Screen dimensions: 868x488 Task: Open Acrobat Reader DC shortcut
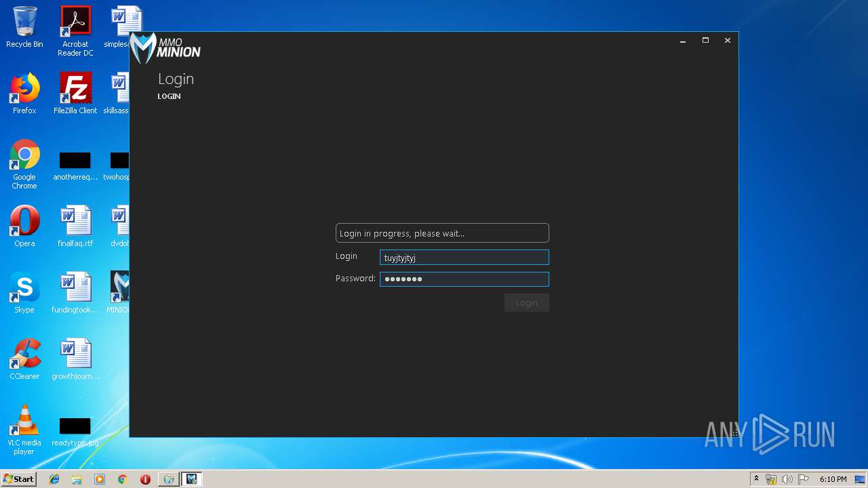tap(75, 30)
